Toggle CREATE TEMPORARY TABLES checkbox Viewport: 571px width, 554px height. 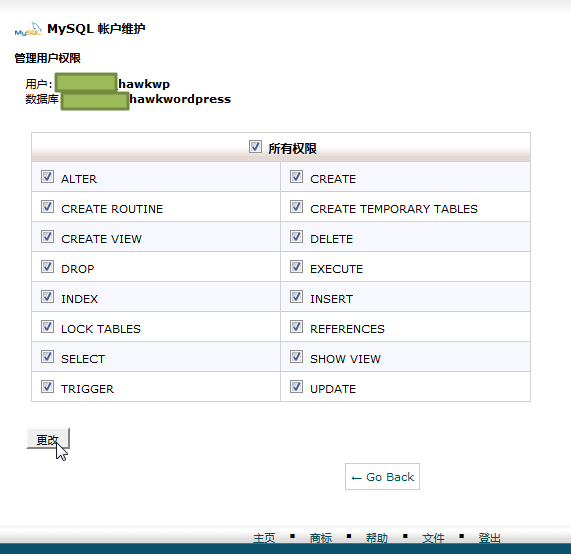click(x=296, y=207)
